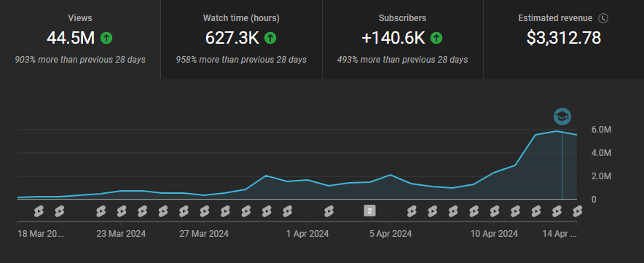
Task: Select the Views metric tab
Action: pos(80,39)
